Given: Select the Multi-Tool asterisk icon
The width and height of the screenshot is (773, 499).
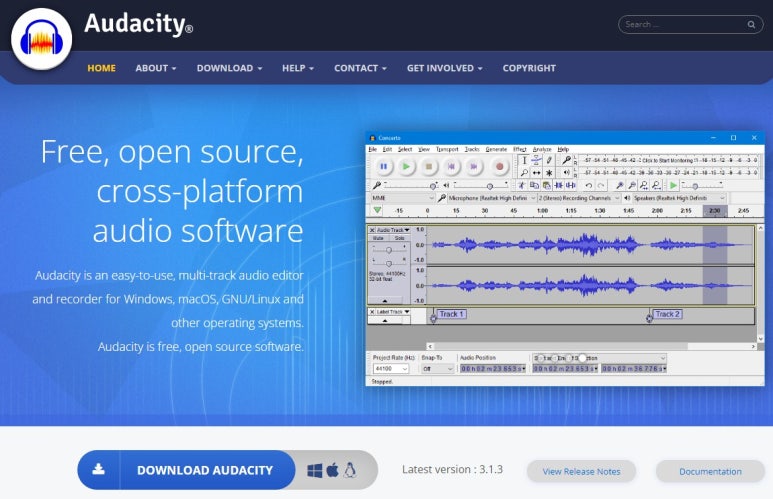Looking at the screenshot, I should click(x=549, y=173).
